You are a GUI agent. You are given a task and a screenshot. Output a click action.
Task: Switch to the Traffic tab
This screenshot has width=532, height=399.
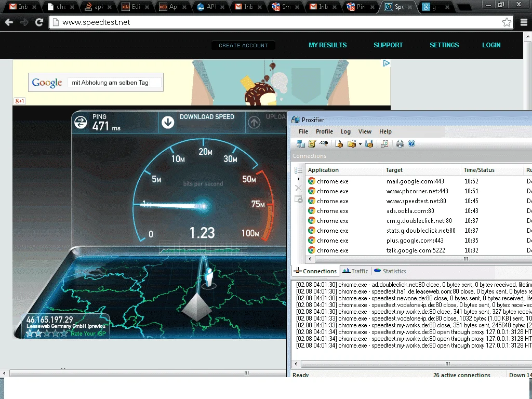coord(355,271)
